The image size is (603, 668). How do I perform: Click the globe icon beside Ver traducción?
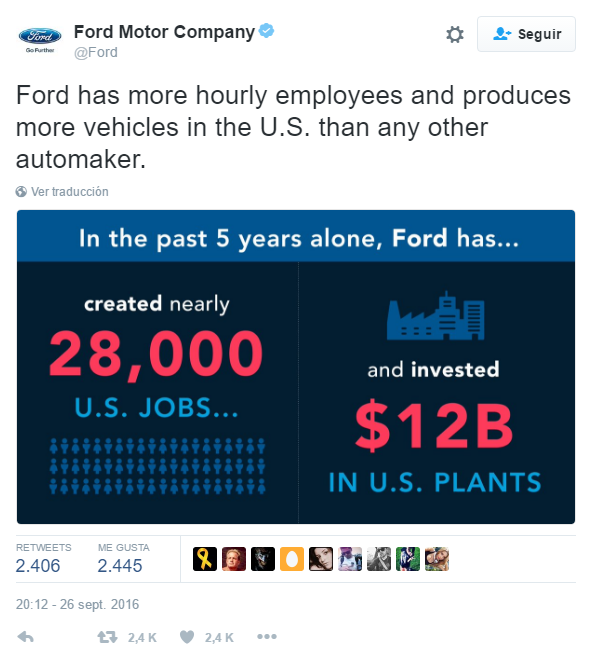tap(21, 192)
